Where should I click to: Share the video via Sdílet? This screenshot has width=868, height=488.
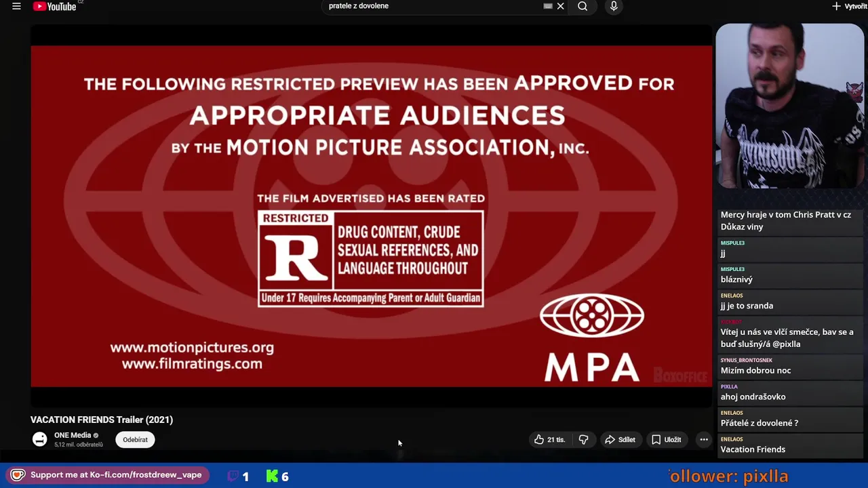[620, 440]
